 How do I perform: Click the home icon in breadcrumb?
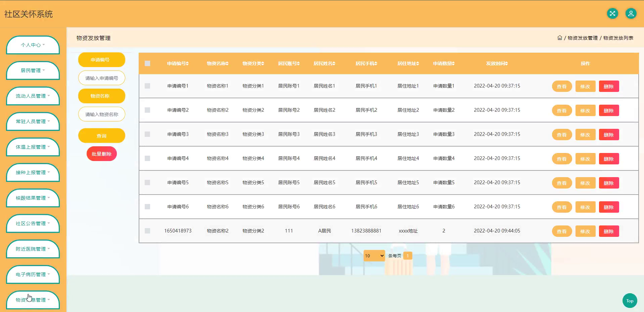[x=560, y=38]
